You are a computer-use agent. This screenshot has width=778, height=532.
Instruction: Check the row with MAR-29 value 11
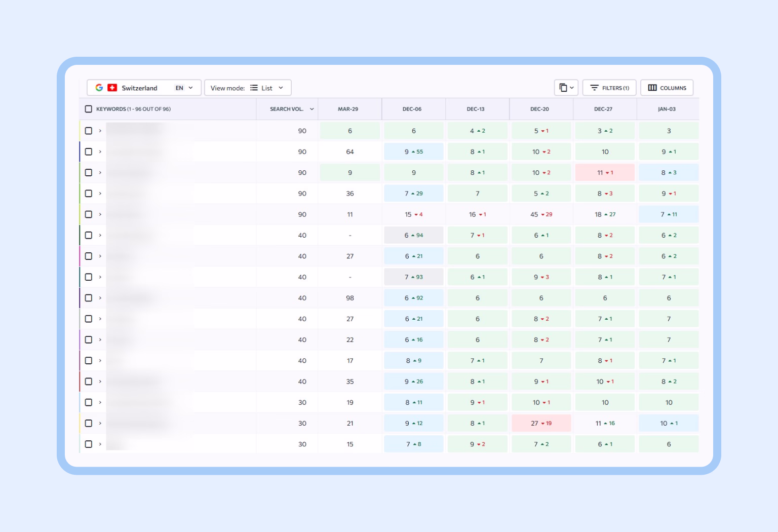(x=89, y=214)
